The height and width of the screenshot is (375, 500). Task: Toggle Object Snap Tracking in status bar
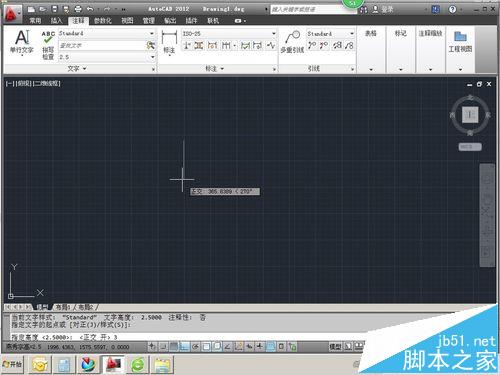[228, 347]
